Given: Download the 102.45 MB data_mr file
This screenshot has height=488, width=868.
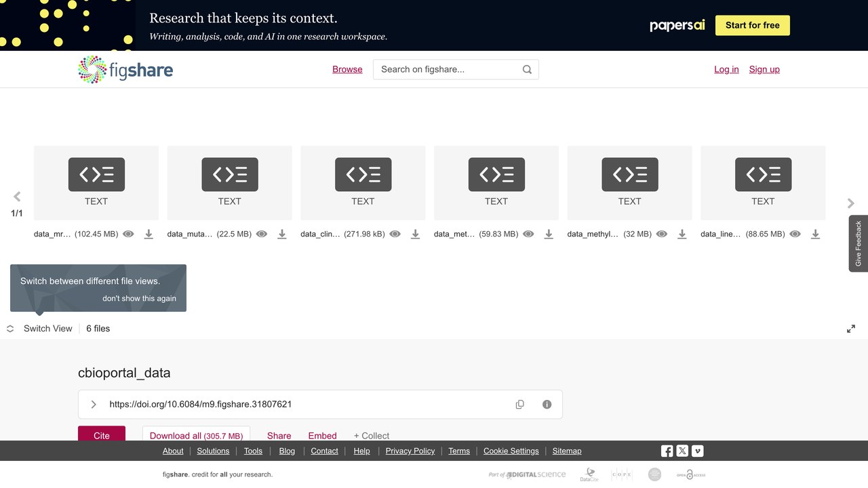Looking at the screenshot, I should (x=149, y=234).
